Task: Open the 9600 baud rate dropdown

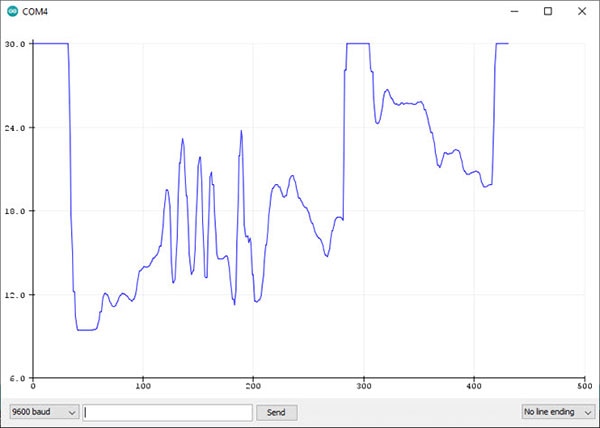Action: coord(44,412)
